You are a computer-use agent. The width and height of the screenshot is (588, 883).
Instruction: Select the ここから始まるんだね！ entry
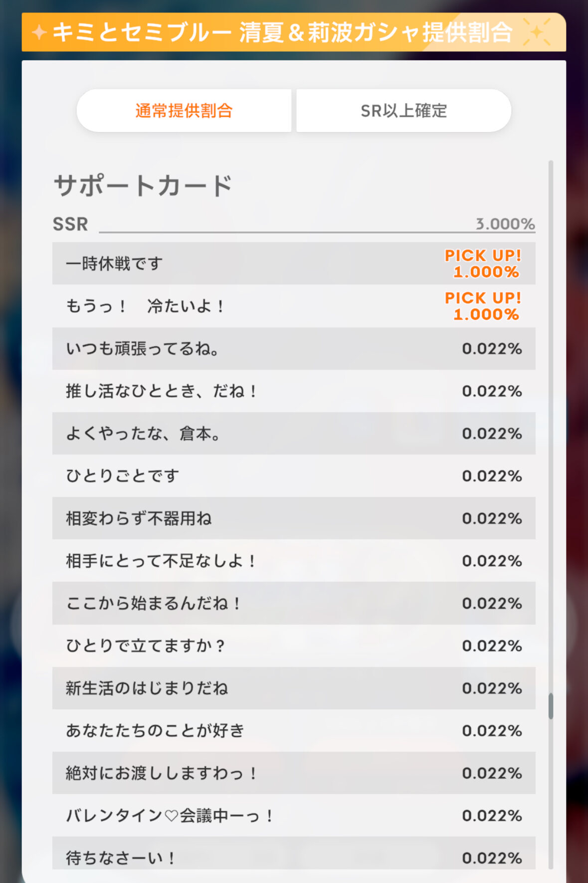coord(294,603)
